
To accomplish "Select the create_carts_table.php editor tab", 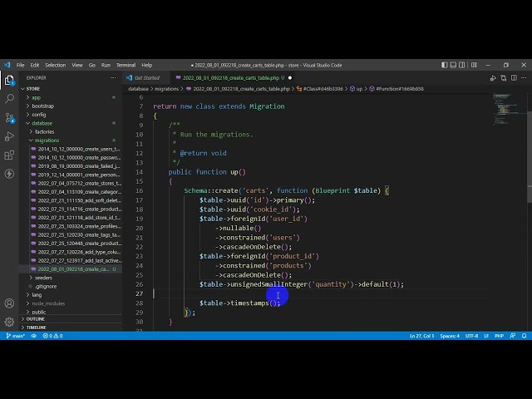I will click(x=231, y=78).
